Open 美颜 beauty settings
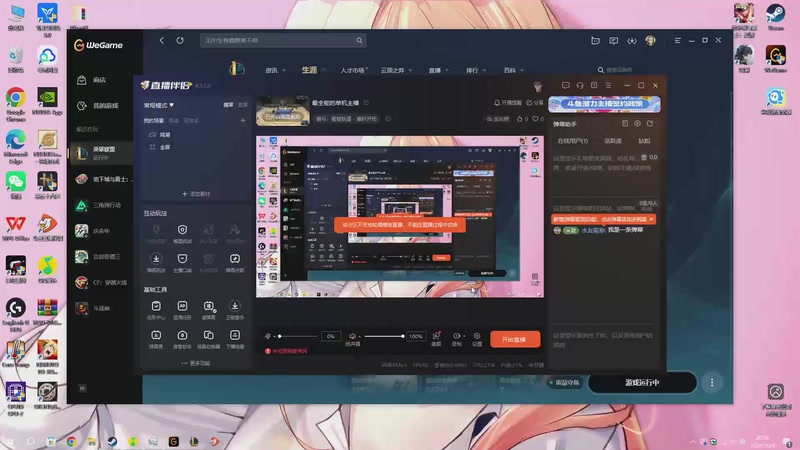 [436, 339]
